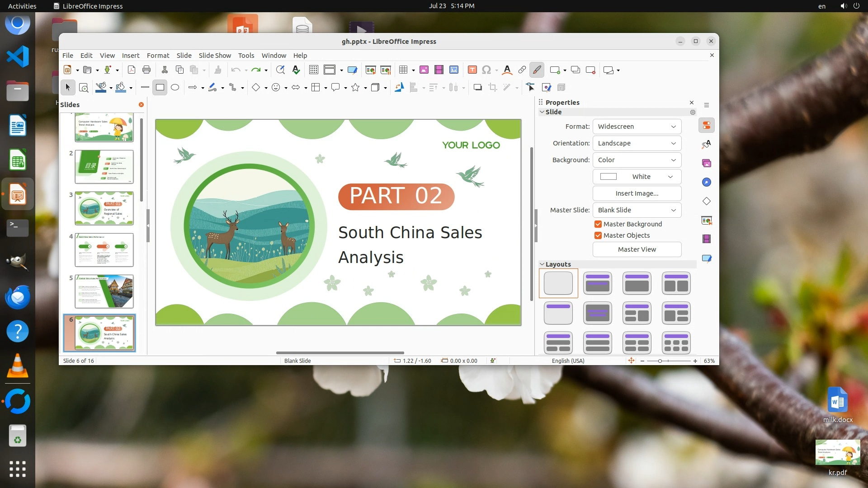Screen dimensions: 868x488
Task: Click the Display Grid toolbar icon
Action: pyautogui.click(x=313, y=70)
